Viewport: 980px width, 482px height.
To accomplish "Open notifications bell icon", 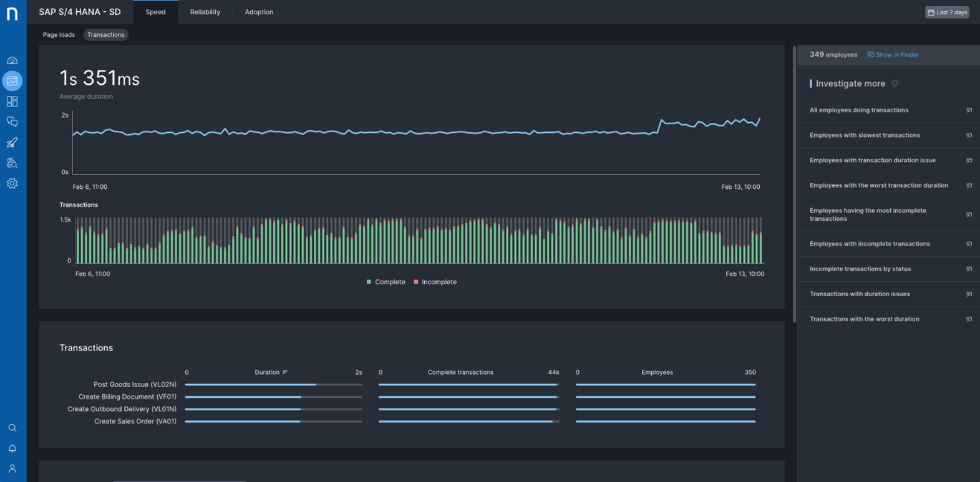I will [x=12, y=448].
